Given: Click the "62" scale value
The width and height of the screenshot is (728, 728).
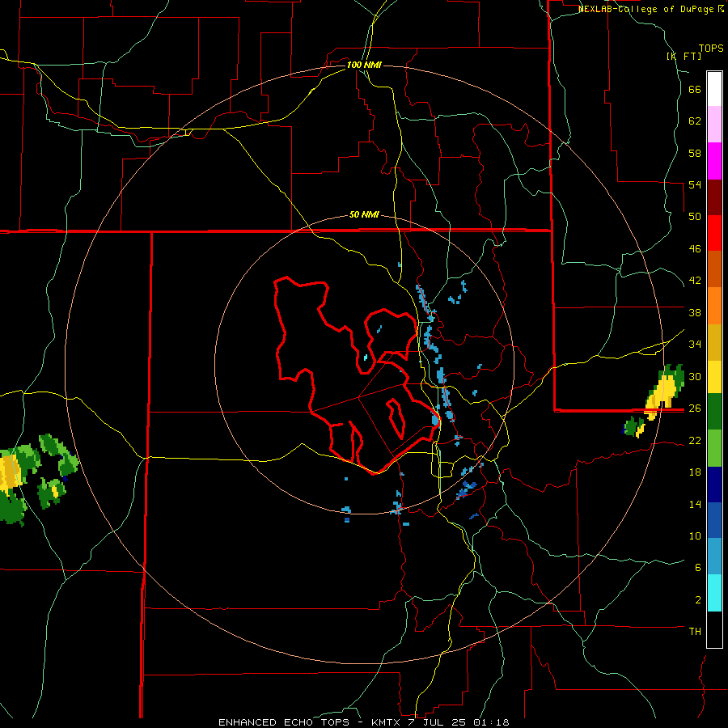Looking at the screenshot, I should 695,121.
